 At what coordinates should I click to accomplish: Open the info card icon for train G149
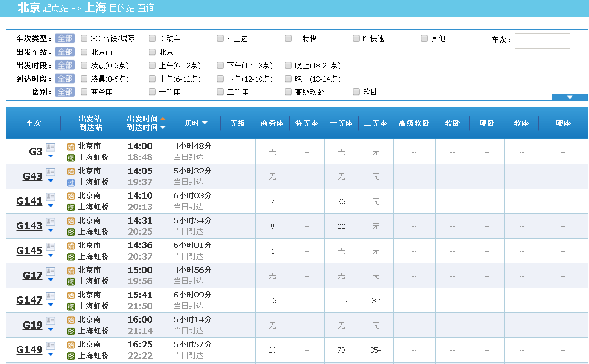(x=51, y=345)
